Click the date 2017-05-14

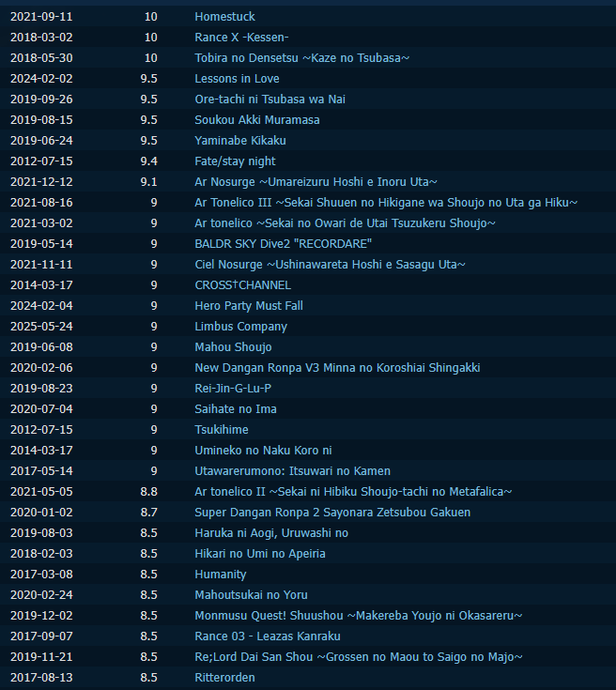click(x=41, y=471)
